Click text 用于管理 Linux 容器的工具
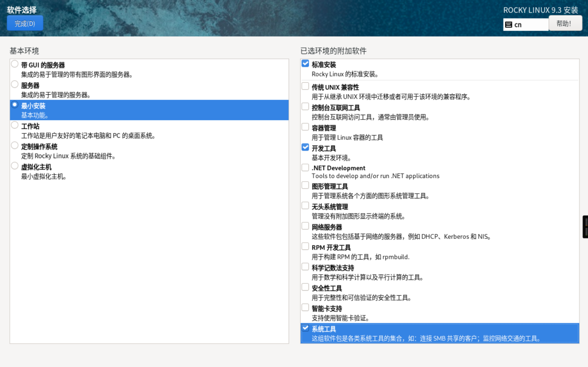Viewport: 588px width, 367px height. 347,138
